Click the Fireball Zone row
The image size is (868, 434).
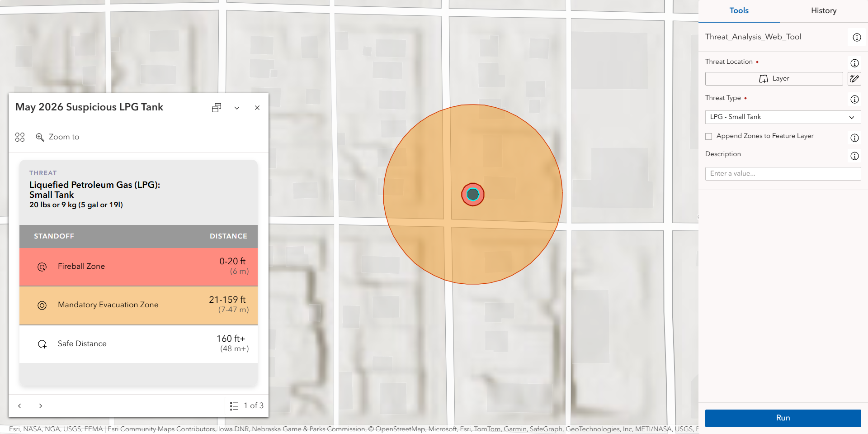coord(138,267)
